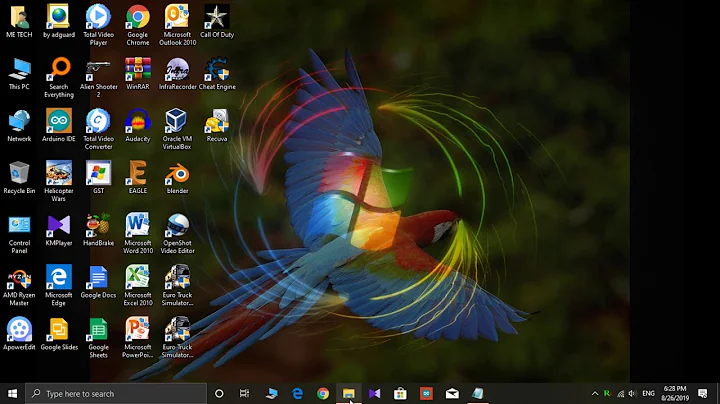Select the EAGLE desktop shortcut
Image resolution: width=720 pixels, height=404 pixels.
point(138,178)
